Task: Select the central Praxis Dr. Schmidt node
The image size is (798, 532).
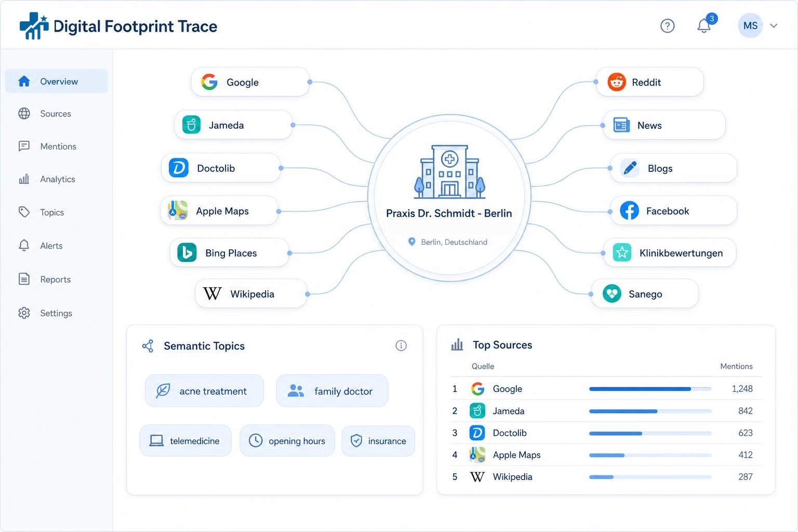Action: click(449, 197)
